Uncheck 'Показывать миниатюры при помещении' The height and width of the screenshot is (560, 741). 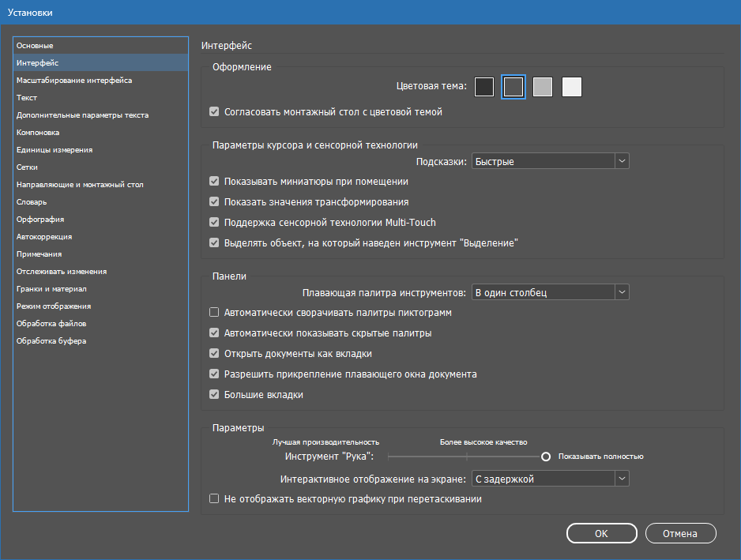click(214, 182)
